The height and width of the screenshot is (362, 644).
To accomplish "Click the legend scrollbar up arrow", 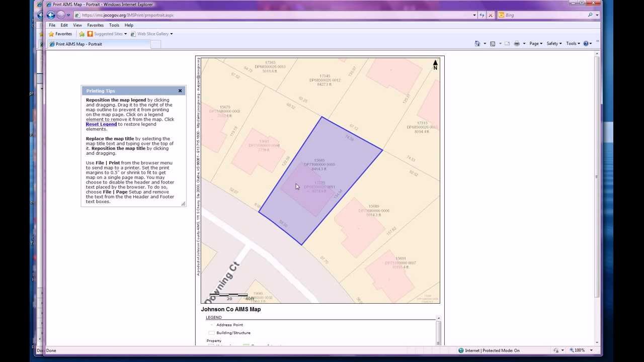I will pos(438,318).
